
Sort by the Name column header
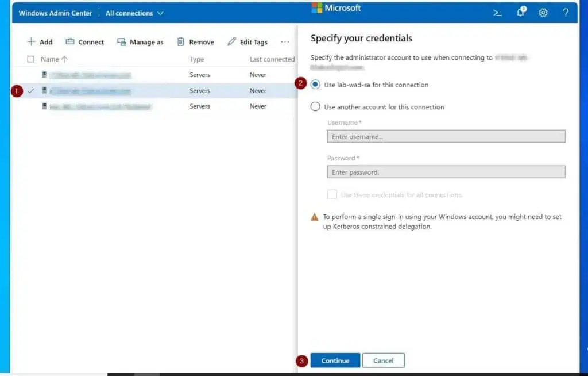click(55, 59)
